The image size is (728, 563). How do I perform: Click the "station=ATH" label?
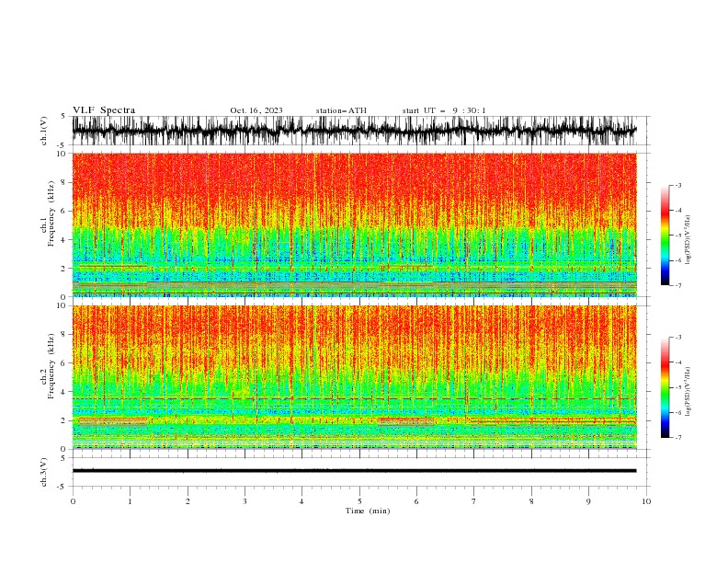coord(341,110)
